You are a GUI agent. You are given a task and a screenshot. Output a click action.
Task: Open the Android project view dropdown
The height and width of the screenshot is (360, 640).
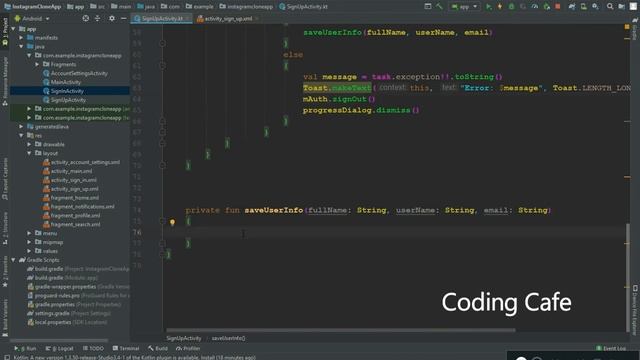[x=32, y=18]
